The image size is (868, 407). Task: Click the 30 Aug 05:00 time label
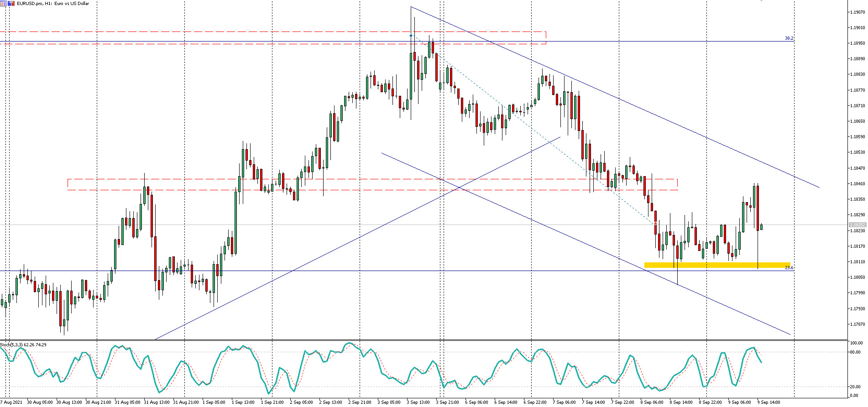click(40, 402)
